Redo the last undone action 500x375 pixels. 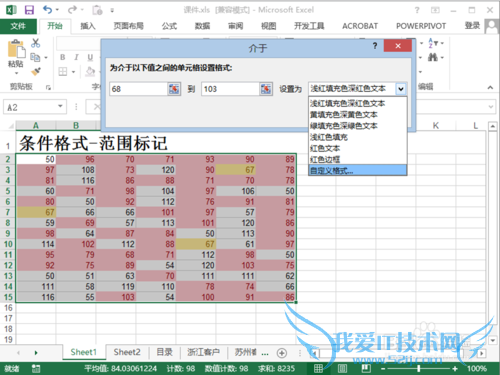[x=72, y=10]
